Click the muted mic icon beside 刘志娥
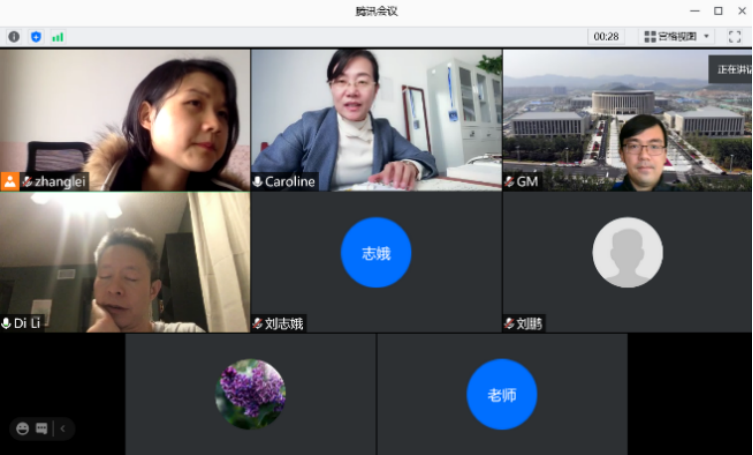Image resolution: width=753 pixels, height=455 pixels. coord(258,323)
